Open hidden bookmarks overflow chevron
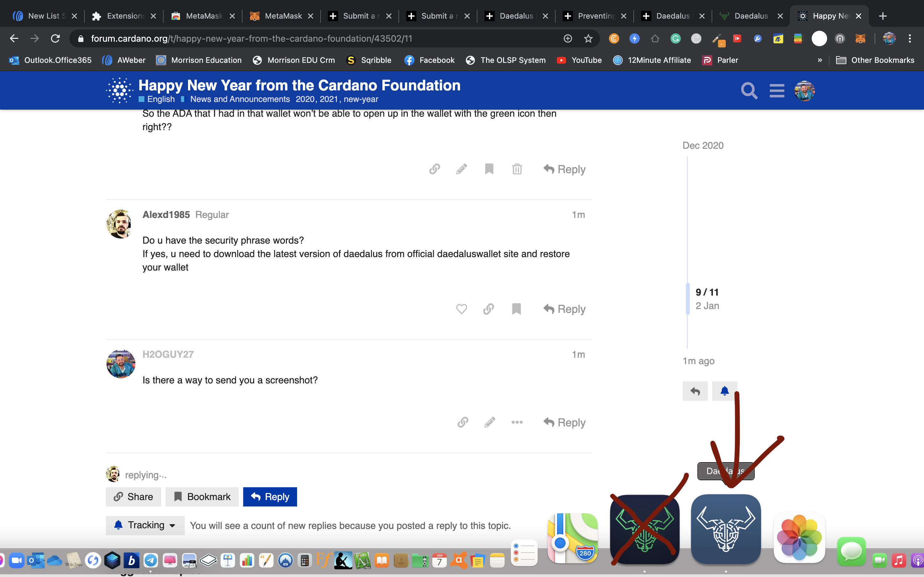 coord(820,60)
